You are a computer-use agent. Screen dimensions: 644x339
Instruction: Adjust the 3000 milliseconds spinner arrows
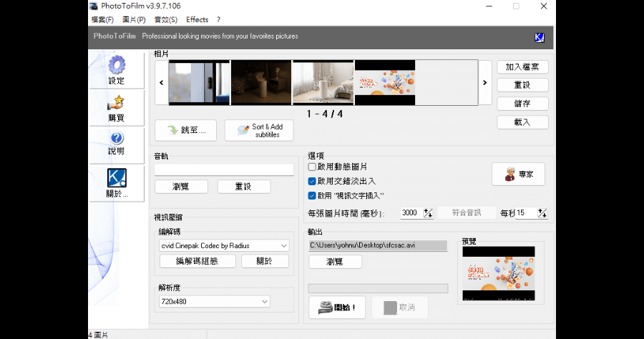[x=428, y=213]
